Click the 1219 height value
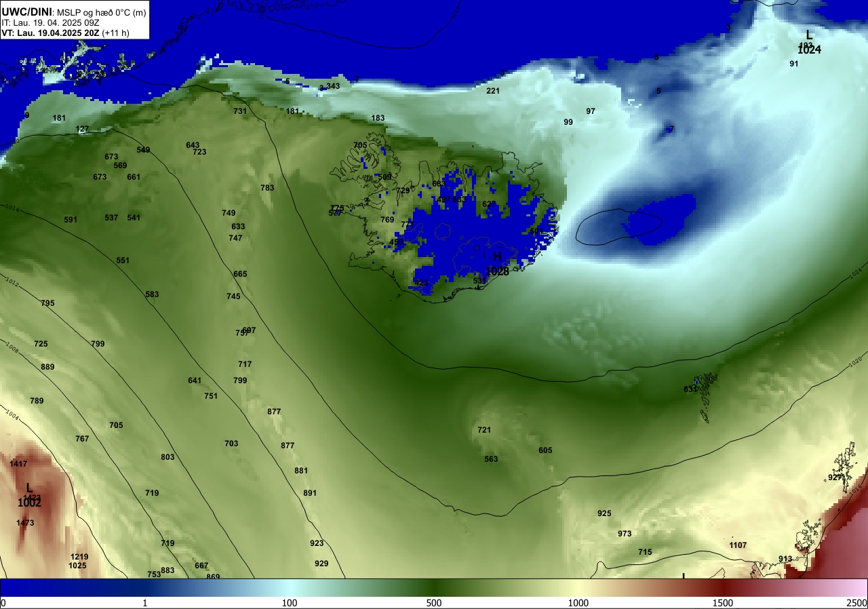Image resolution: width=868 pixels, height=609 pixels. [79, 557]
